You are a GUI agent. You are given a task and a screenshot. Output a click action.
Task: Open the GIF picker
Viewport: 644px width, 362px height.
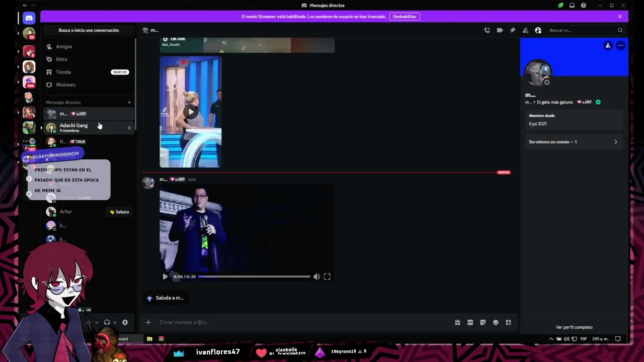point(470,322)
